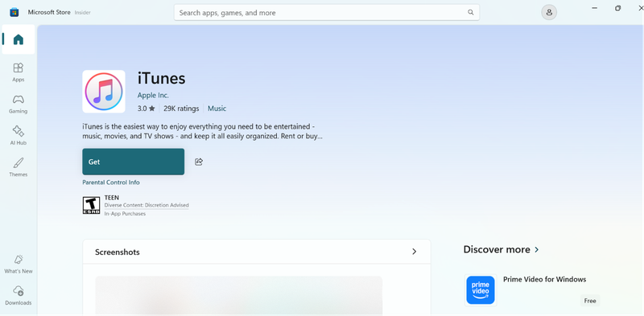Screen dimensions: 644x316
Task: Open AI Hub in the sidebar
Action: point(19,136)
